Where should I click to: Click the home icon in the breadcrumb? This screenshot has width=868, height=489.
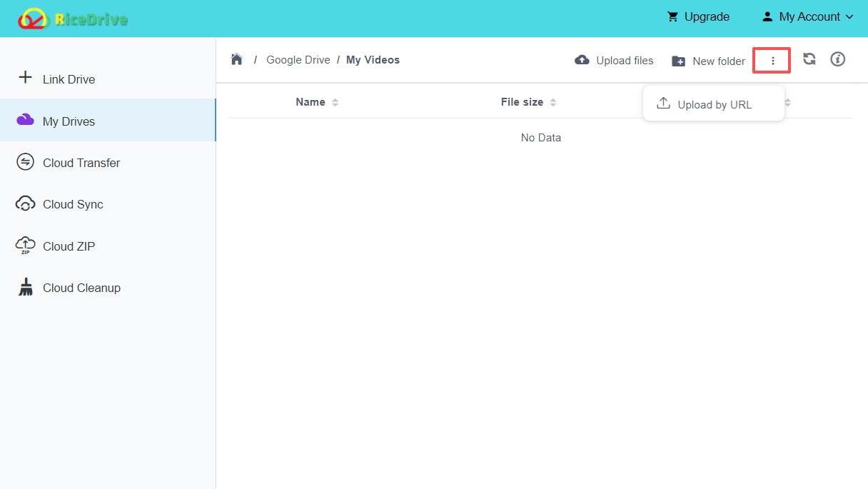coord(236,59)
